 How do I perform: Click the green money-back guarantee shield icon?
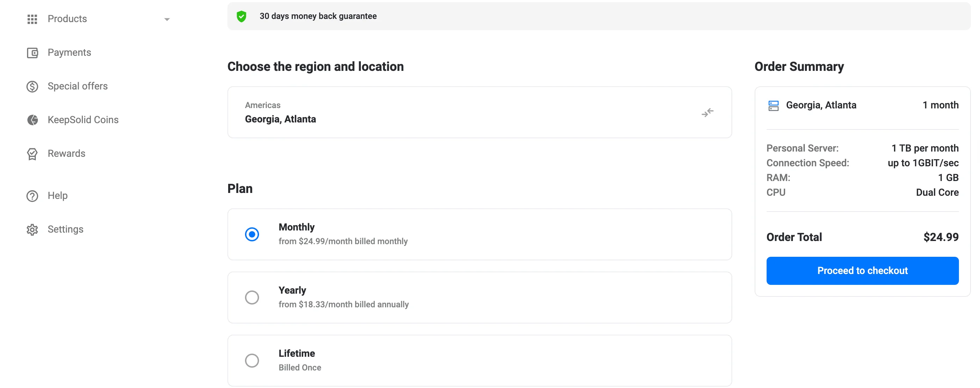(241, 16)
